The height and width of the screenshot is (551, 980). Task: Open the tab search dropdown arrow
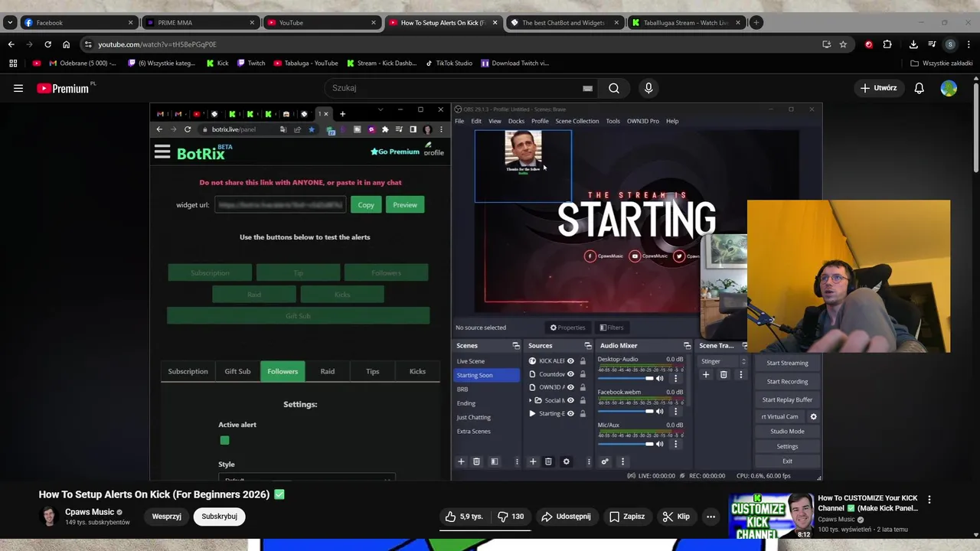[x=9, y=23]
